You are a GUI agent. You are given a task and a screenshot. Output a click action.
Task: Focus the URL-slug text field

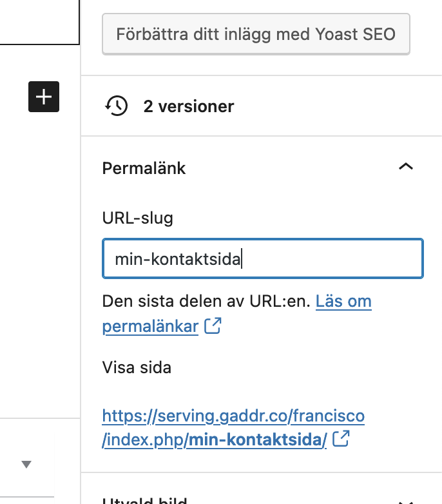(x=262, y=259)
